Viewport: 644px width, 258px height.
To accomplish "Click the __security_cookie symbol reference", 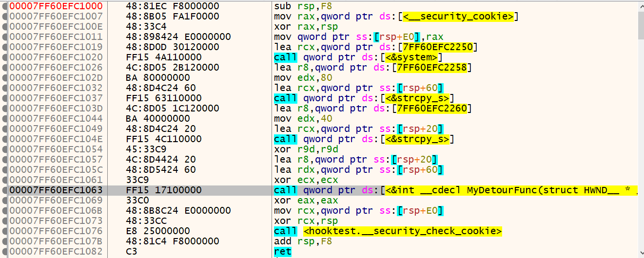I will [458, 17].
